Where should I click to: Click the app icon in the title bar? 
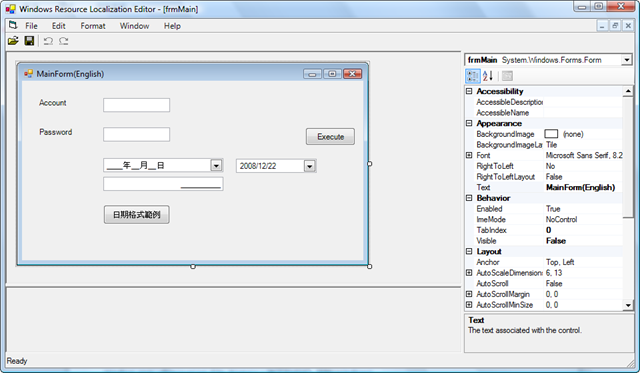10,9
